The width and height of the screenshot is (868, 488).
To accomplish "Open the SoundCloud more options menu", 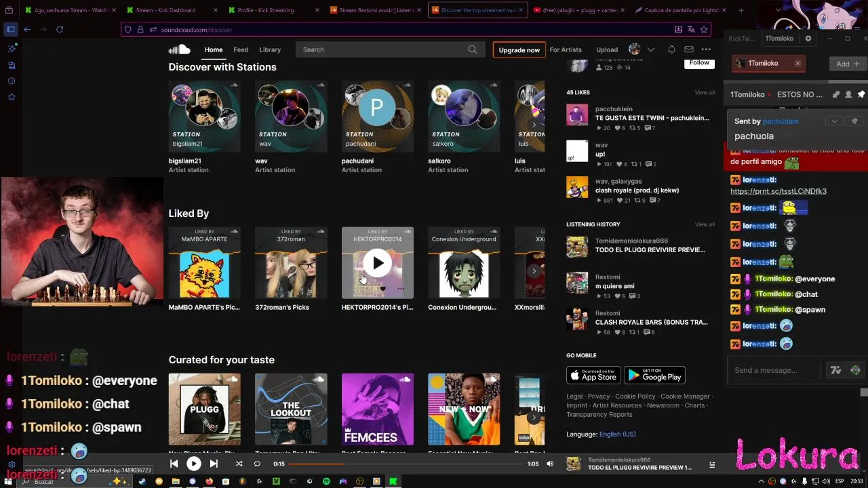I will (x=706, y=49).
